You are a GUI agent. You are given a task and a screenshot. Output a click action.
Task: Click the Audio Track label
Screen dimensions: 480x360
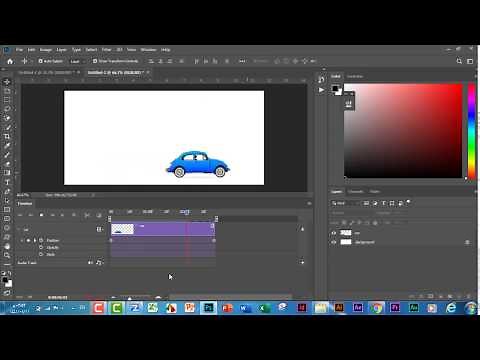pyautogui.click(x=27, y=263)
